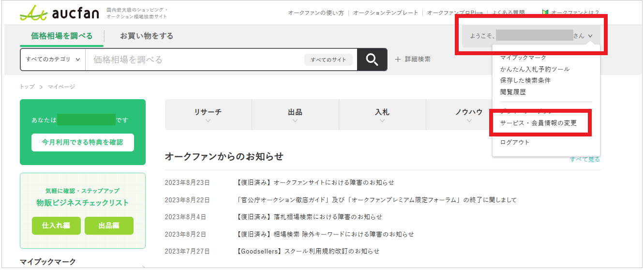Image resolution: width=644 pixels, height=270 pixels.
Task: Click トップ breadcrumb link
Action: click(27, 87)
